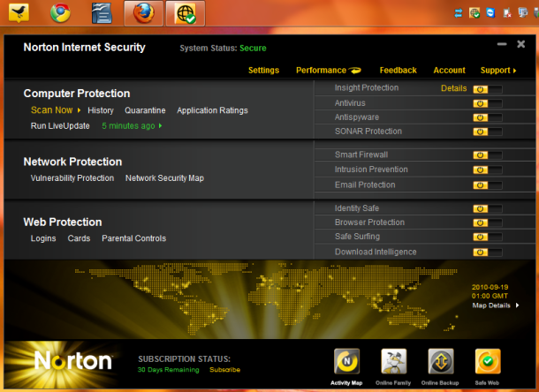Toggle Download Intelligence switch
539x392 pixels.
[488, 253]
